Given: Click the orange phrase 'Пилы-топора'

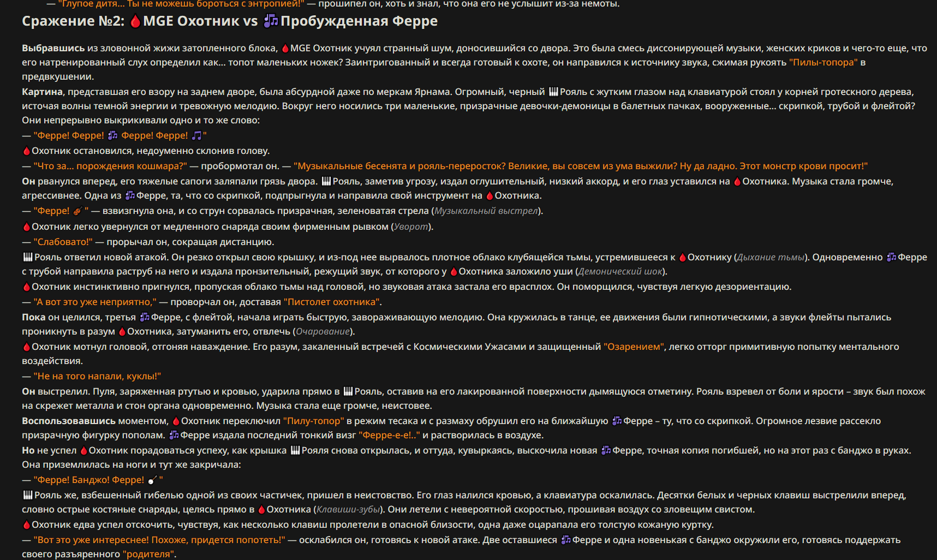Looking at the screenshot, I should click(823, 62).
